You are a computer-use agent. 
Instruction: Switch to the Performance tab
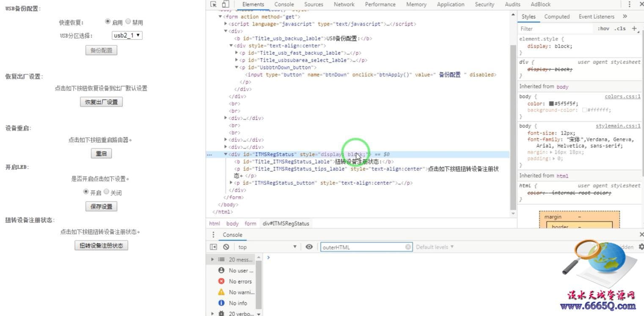(380, 4)
